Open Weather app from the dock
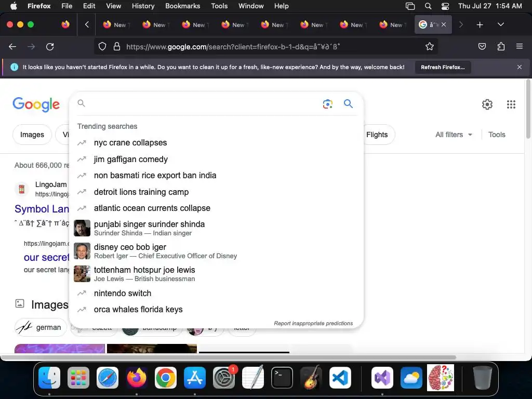The image size is (532, 399). coord(411,378)
